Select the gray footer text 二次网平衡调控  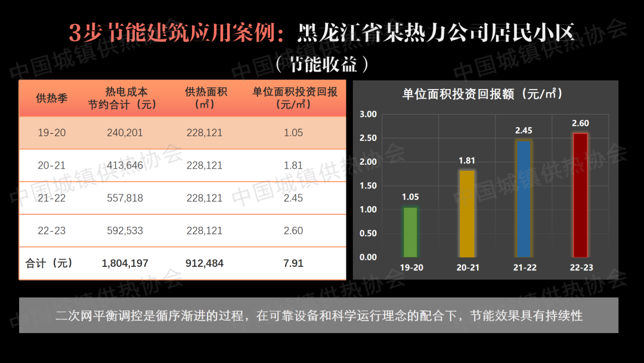click(318, 315)
